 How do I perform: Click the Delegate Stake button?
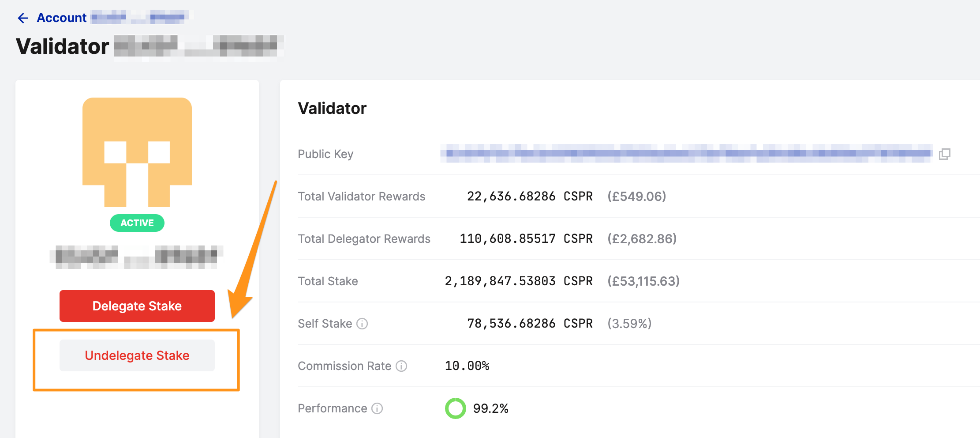pyautogui.click(x=137, y=306)
